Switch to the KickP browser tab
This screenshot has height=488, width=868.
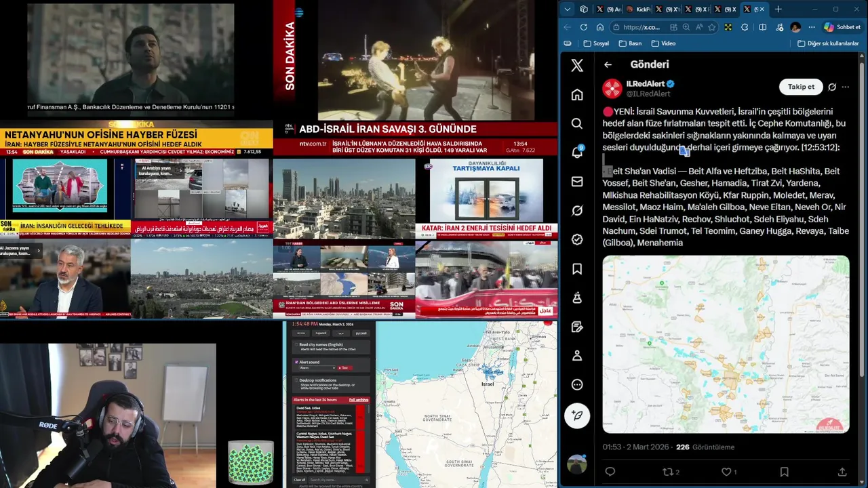[637, 9]
